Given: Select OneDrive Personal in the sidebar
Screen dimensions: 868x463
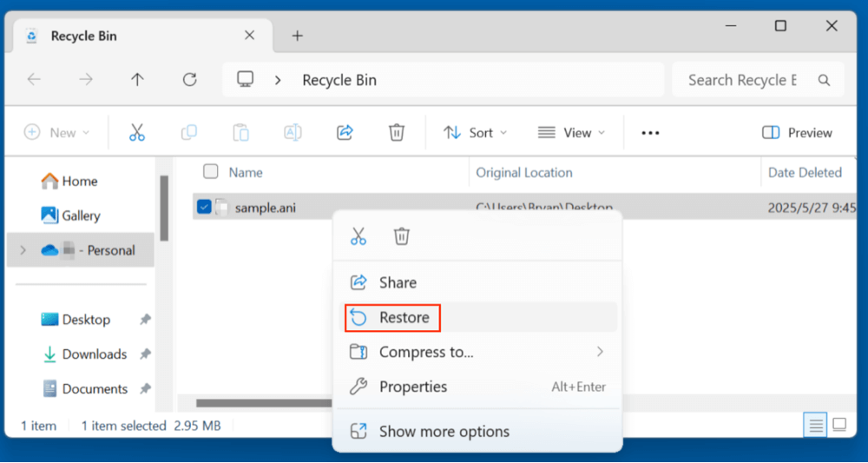Looking at the screenshot, I should coord(81,250).
